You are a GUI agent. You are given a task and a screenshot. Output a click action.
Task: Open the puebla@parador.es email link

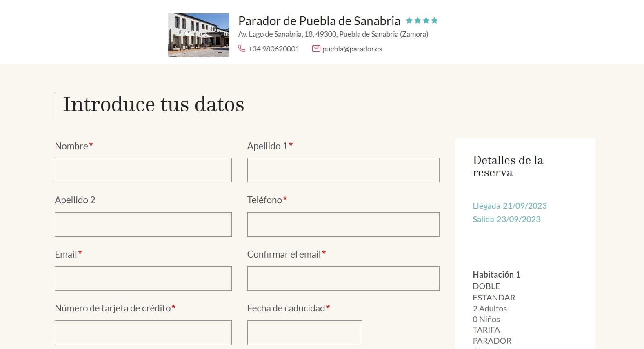coord(352,49)
